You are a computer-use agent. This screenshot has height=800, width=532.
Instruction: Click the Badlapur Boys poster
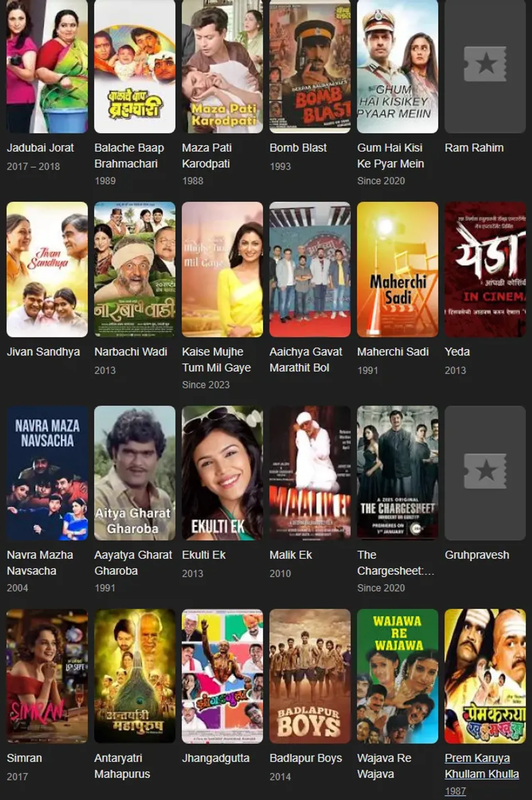(x=310, y=676)
